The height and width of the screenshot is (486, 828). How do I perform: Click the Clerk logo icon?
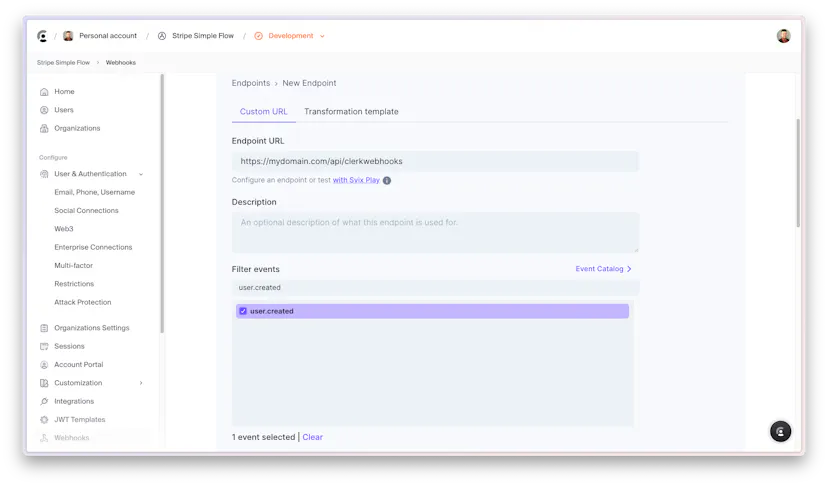pos(42,36)
